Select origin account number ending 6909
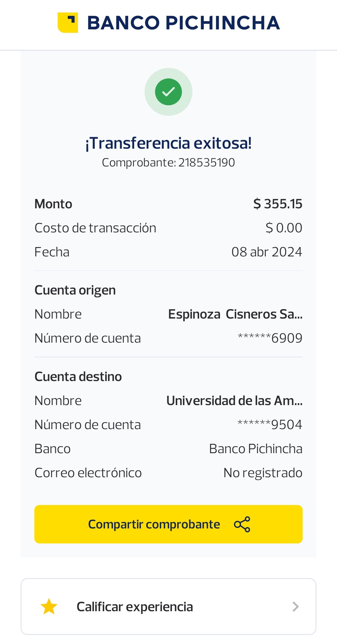Image resolution: width=337 pixels, height=644 pixels. [270, 338]
